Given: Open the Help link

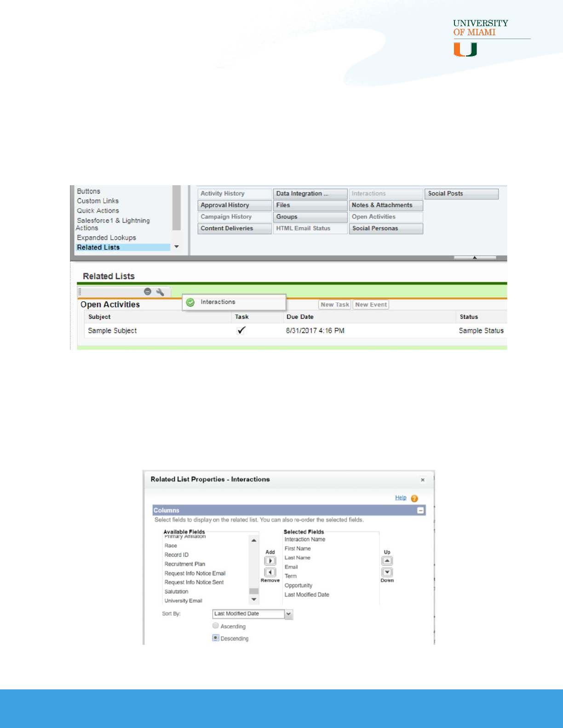Looking at the screenshot, I should click(401, 498).
